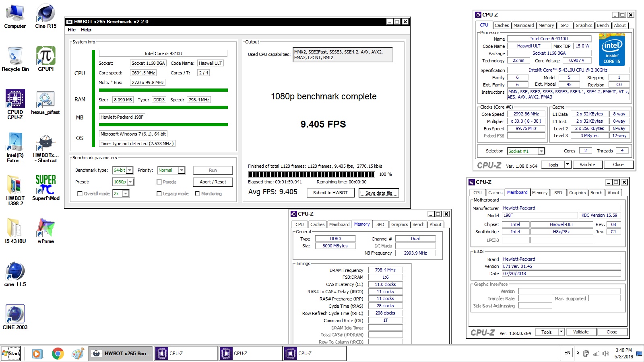This screenshot has height=362, width=644.
Task: Click the Start button on taskbar
Action: tap(11, 354)
